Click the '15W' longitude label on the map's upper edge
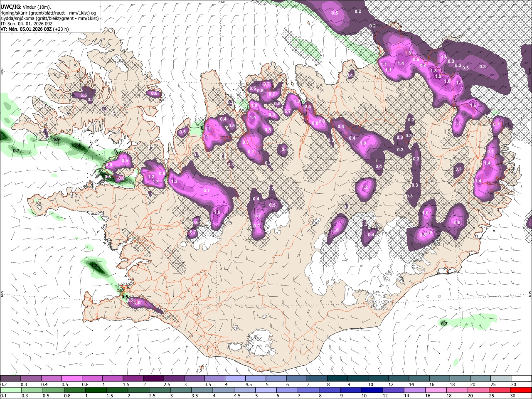532x399 pixels. [440, 2]
